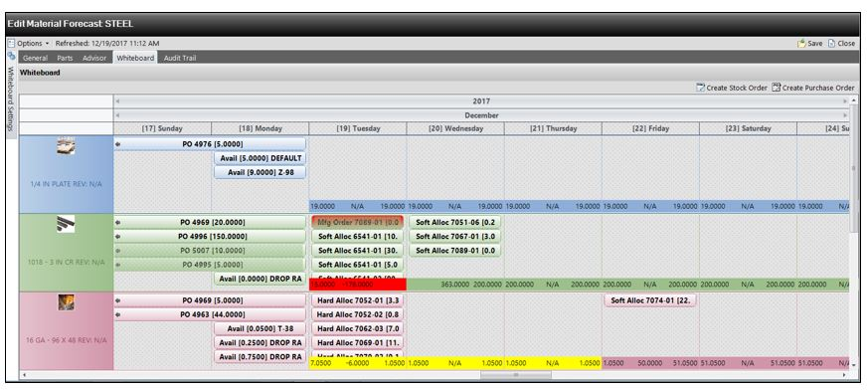Open the Audit Trail tab
Viewport: 868px width, 390px height.
180,58
